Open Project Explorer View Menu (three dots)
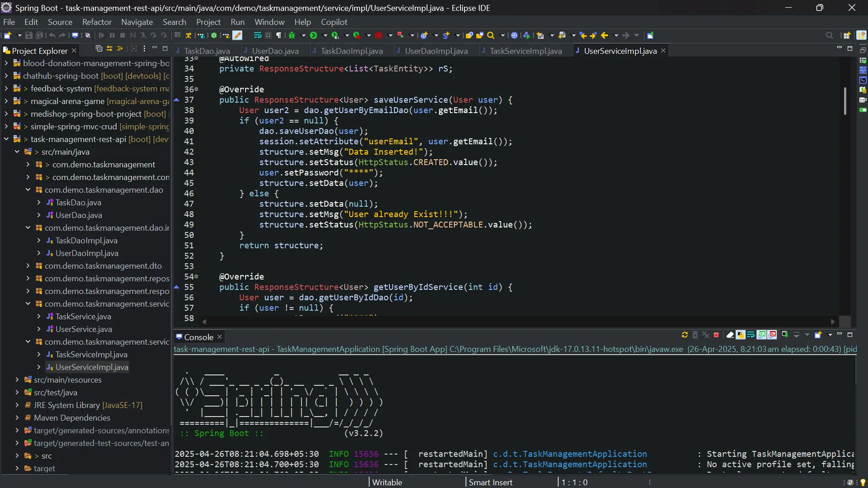 pyautogui.click(x=144, y=49)
